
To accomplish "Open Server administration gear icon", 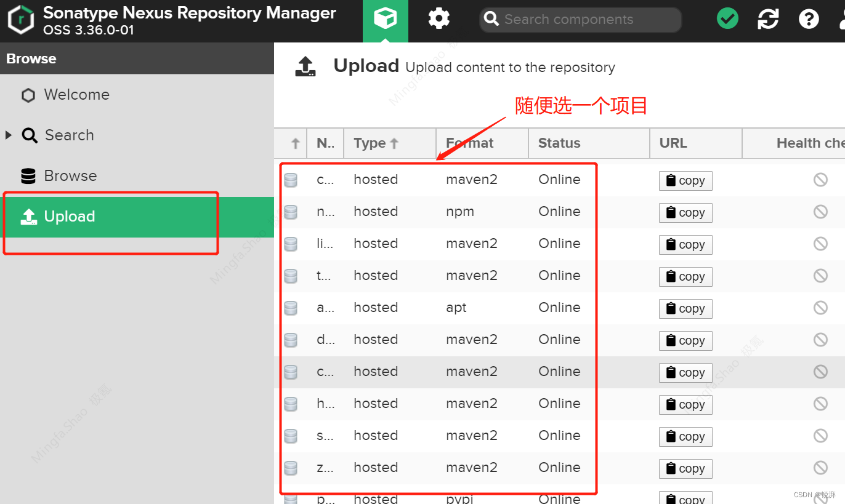I will (x=439, y=19).
